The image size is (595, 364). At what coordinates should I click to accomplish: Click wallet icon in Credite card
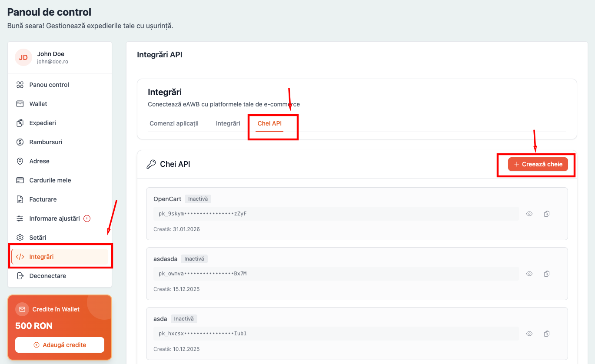pyautogui.click(x=22, y=309)
